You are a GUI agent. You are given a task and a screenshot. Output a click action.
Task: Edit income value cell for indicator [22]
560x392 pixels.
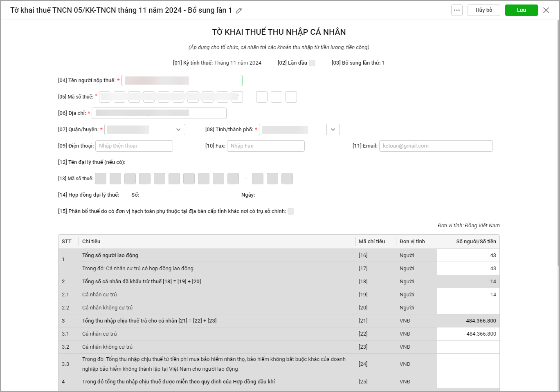coord(468,334)
